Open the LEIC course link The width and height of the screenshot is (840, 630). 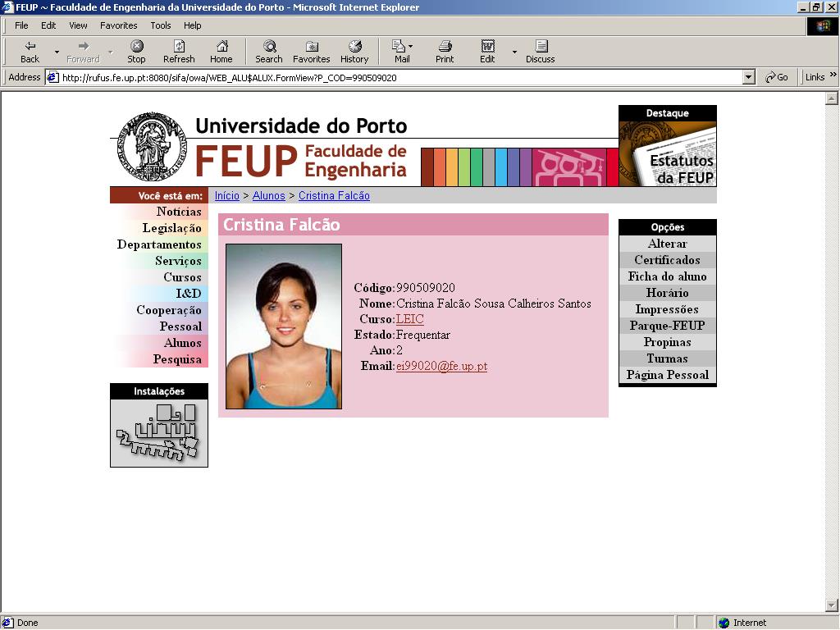pos(410,319)
